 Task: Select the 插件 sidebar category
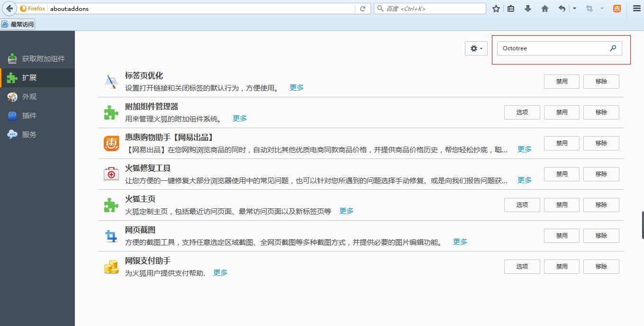coord(37,116)
